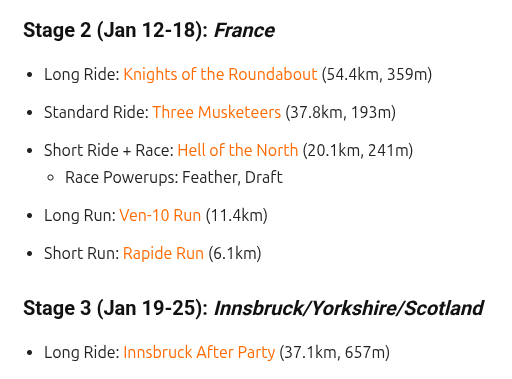
Task: Click the Innsbruck/Yorkshire/Scotland heading text
Action: pyautogui.click(x=349, y=308)
